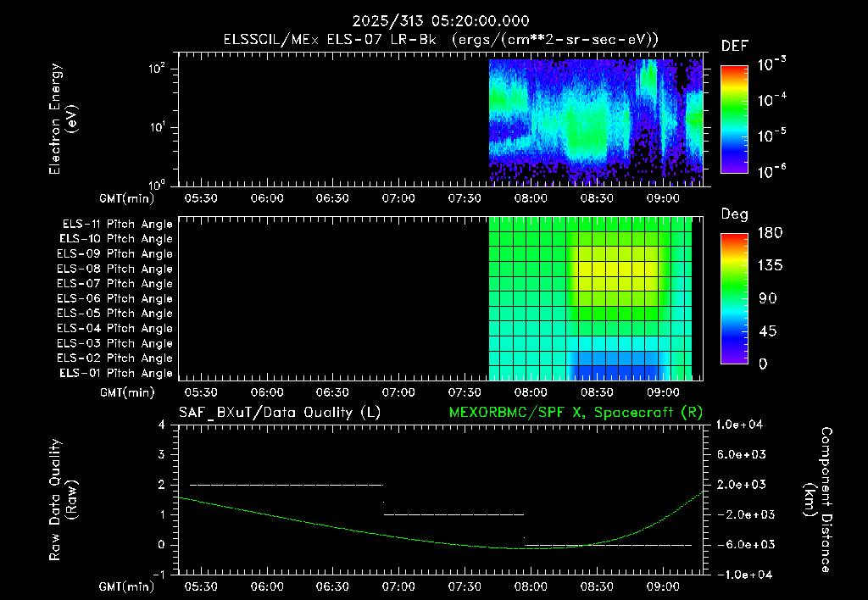Screen dimensions: 868x600
Task: Click the 10^-6 value on the DEF scale
Action: coord(771,171)
